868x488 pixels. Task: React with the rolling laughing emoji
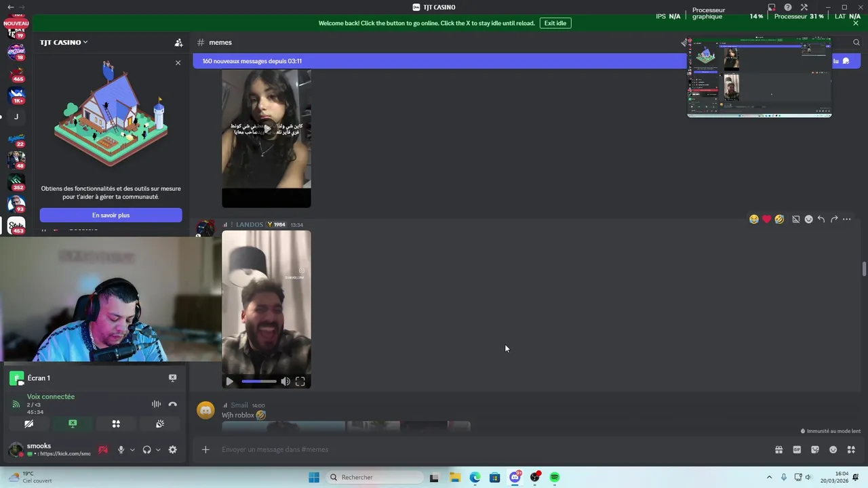(779, 219)
